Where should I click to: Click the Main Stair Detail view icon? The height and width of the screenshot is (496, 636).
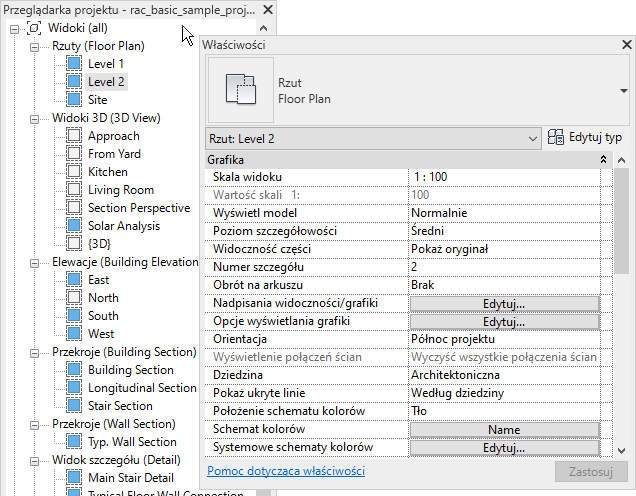pyautogui.click(x=74, y=478)
